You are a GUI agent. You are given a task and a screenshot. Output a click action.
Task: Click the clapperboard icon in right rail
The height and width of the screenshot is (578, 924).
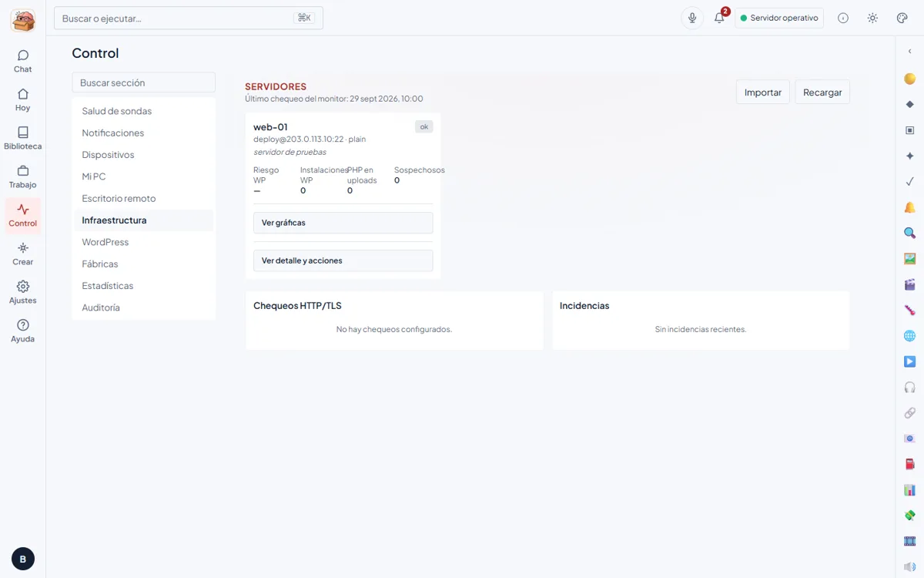(x=909, y=284)
